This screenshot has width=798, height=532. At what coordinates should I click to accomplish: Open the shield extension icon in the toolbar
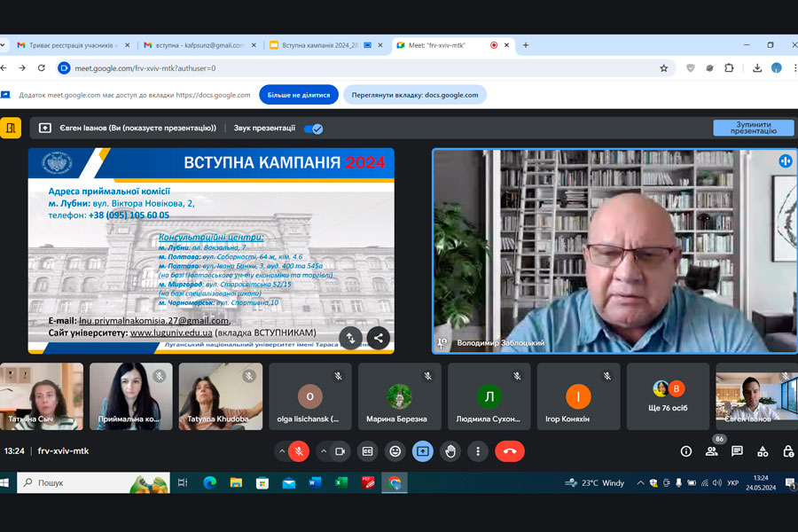(x=691, y=68)
